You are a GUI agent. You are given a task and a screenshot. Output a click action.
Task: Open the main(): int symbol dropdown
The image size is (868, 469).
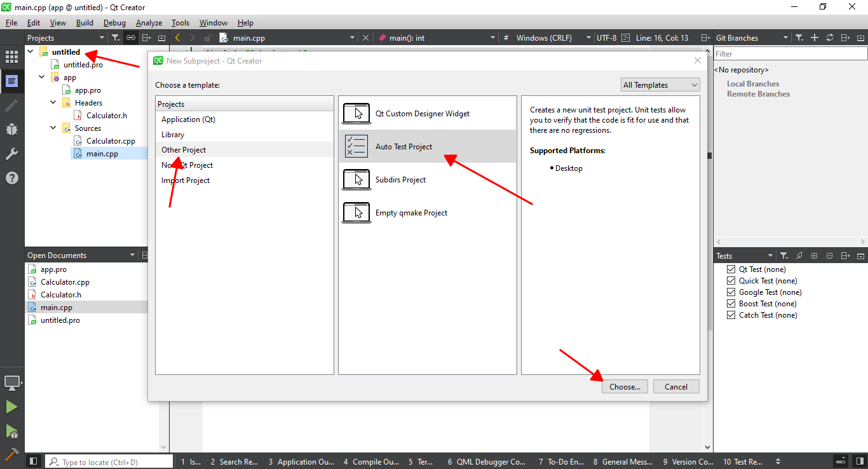point(437,38)
